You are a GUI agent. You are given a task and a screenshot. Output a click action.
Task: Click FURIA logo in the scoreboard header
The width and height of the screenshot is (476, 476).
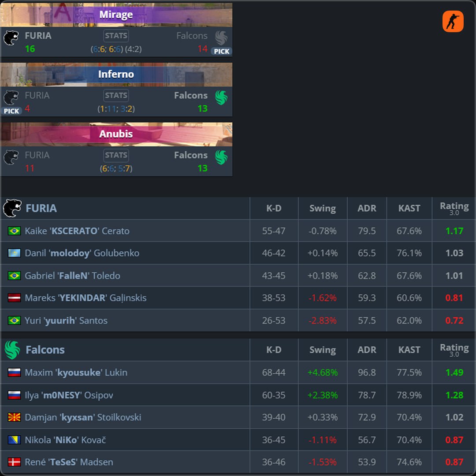[12, 208]
